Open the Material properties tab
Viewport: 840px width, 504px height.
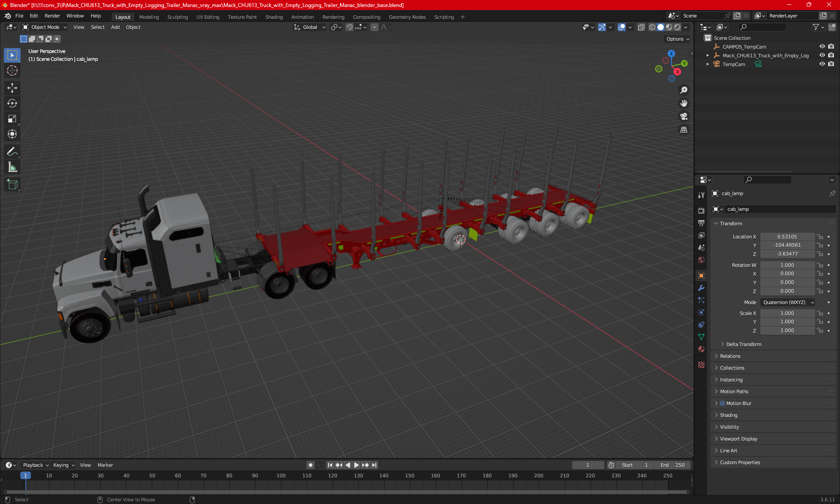pyautogui.click(x=701, y=349)
